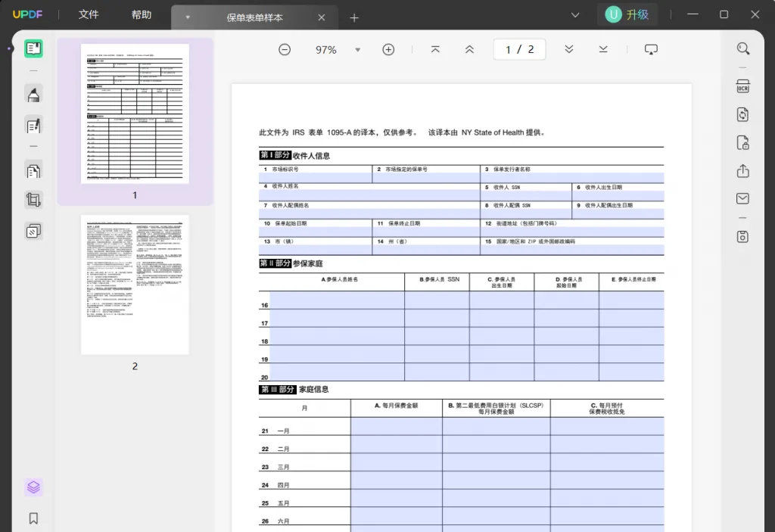The width and height of the screenshot is (775, 532).
Task: Add a new tab with plus button
Action: coord(354,18)
